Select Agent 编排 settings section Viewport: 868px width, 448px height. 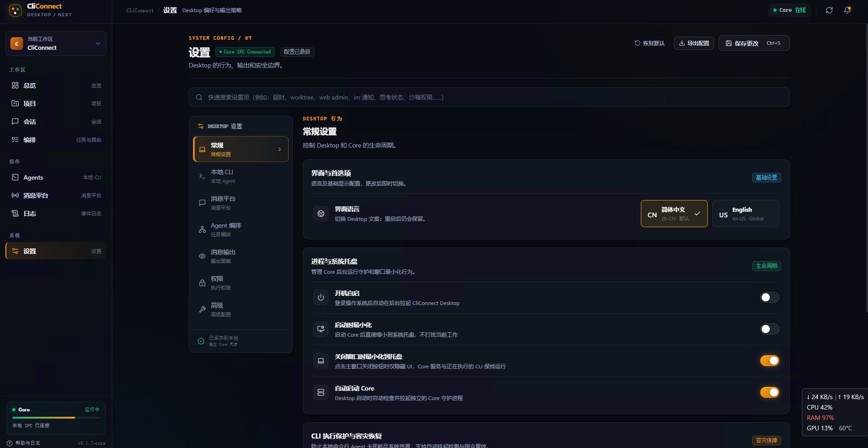pyautogui.click(x=241, y=229)
